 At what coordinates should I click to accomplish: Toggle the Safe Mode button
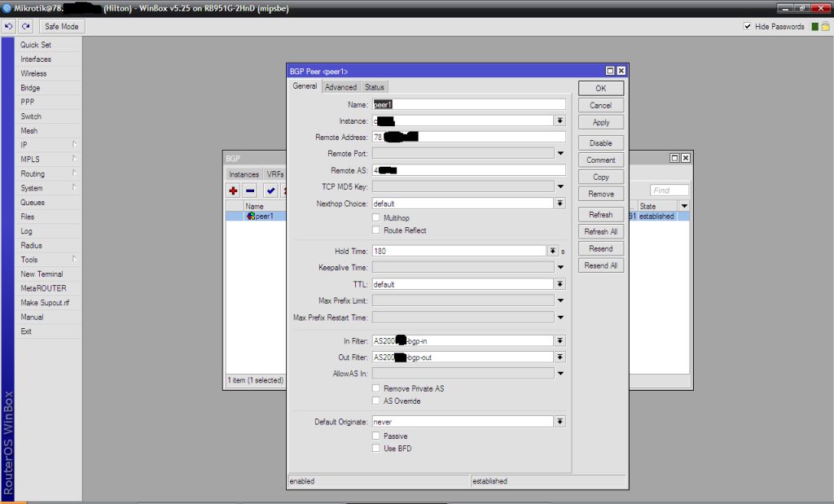pos(61,27)
